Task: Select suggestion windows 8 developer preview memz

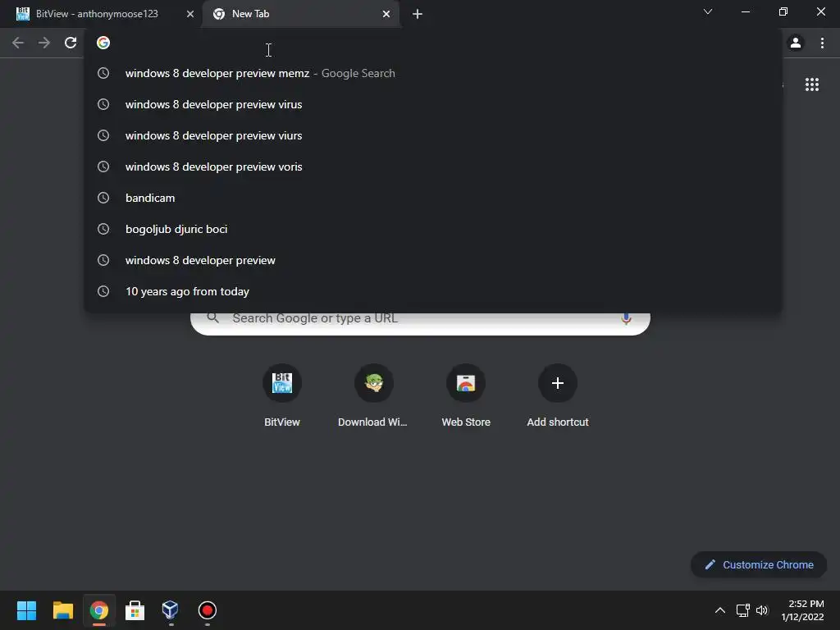Action: click(x=433, y=73)
